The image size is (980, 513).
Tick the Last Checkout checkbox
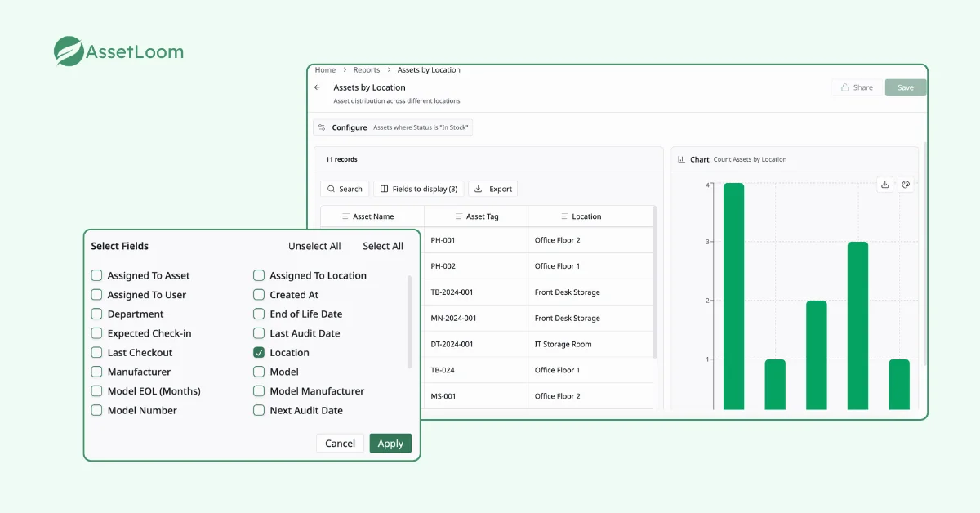[x=96, y=352]
